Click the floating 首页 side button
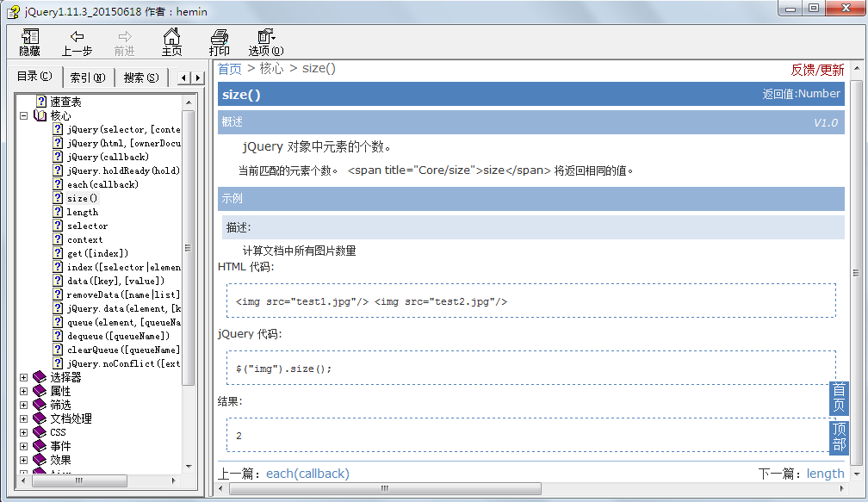This screenshot has height=502, width=868. click(840, 398)
